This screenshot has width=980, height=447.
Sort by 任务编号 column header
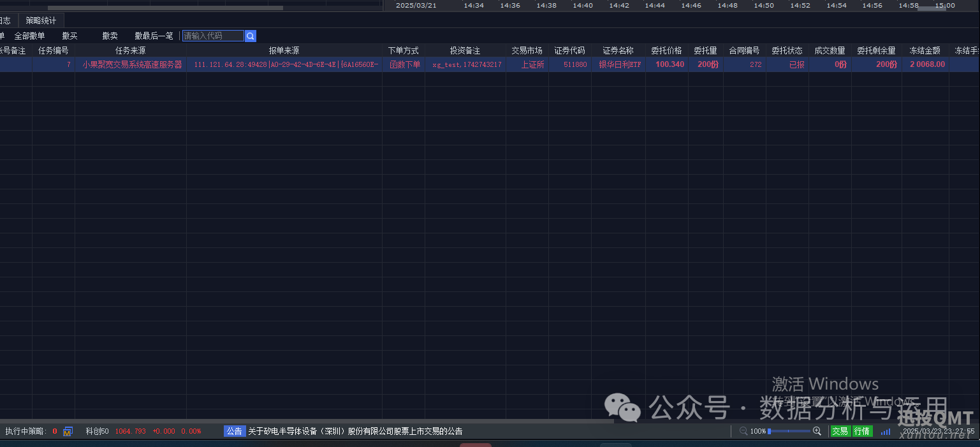(54, 50)
